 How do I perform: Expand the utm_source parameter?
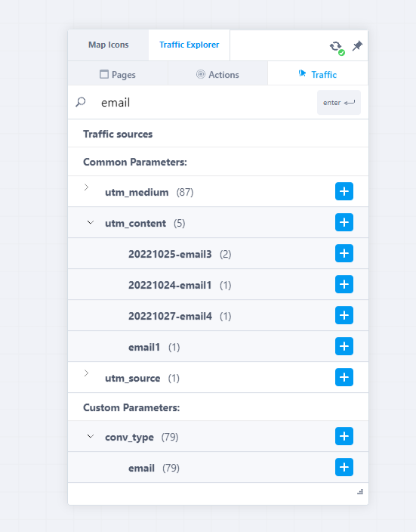pyautogui.click(x=87, y=373)
